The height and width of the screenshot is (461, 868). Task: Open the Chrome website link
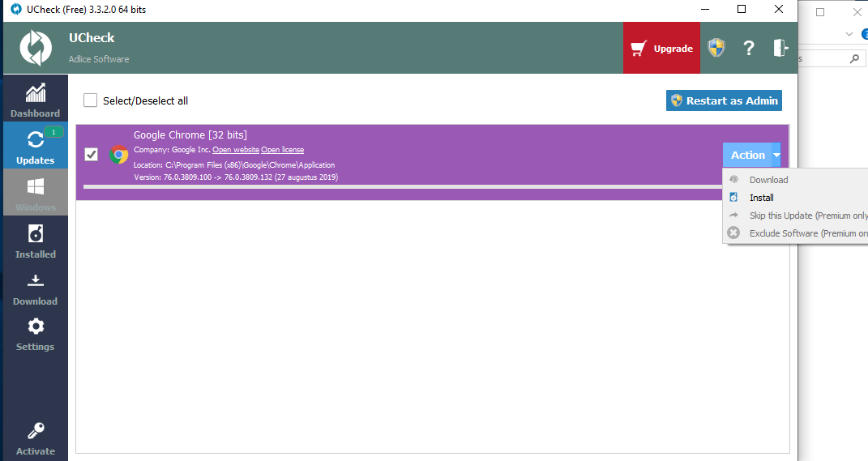[x=236, y=149]
